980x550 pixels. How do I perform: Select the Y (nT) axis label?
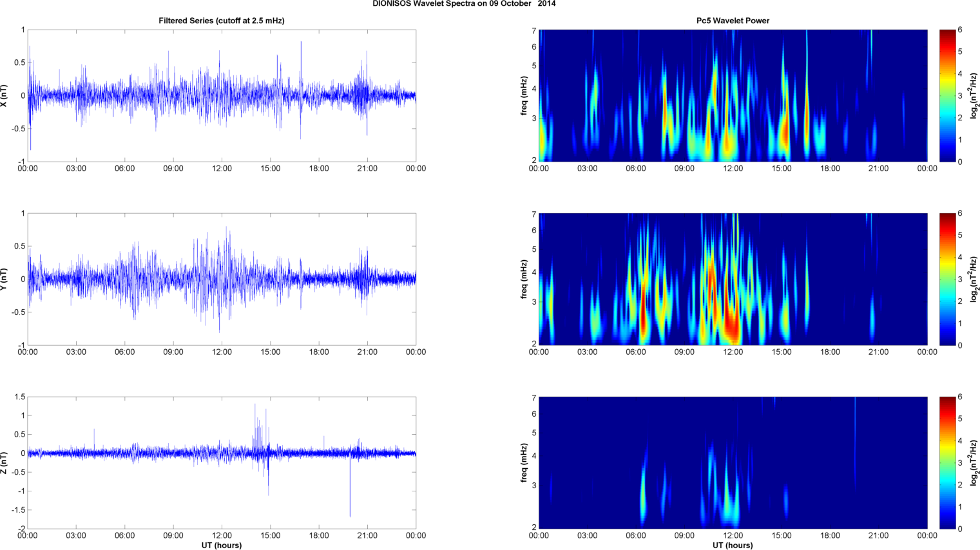coord(5,279)
